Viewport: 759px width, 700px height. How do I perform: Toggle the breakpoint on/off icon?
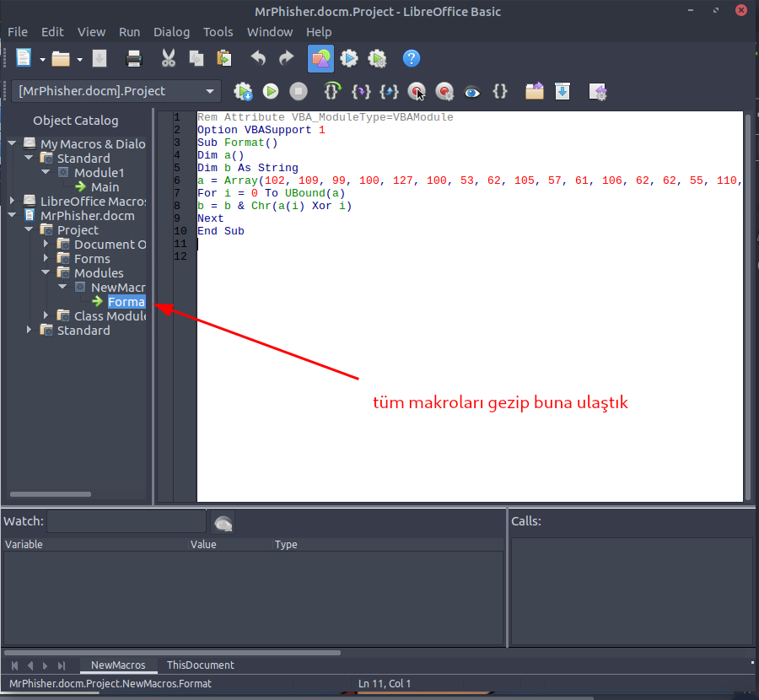417,91
